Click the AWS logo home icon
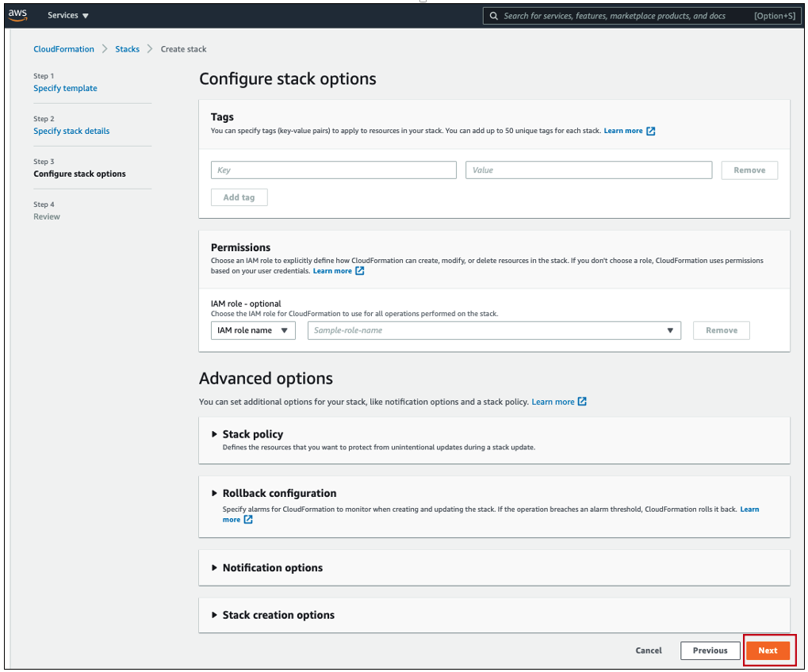Screen dimensions: 808x672 point(17,15)
